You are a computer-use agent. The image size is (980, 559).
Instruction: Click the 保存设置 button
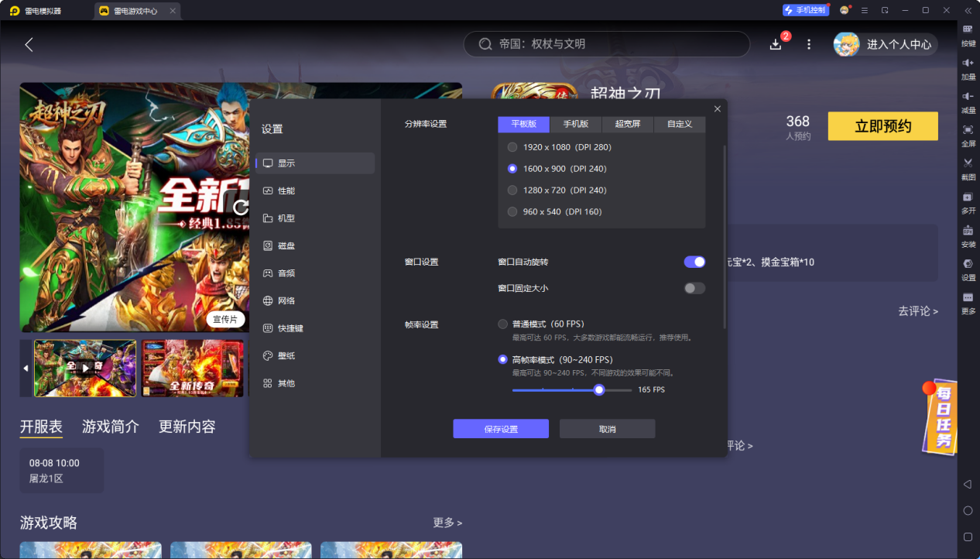[x=501, y=429]
